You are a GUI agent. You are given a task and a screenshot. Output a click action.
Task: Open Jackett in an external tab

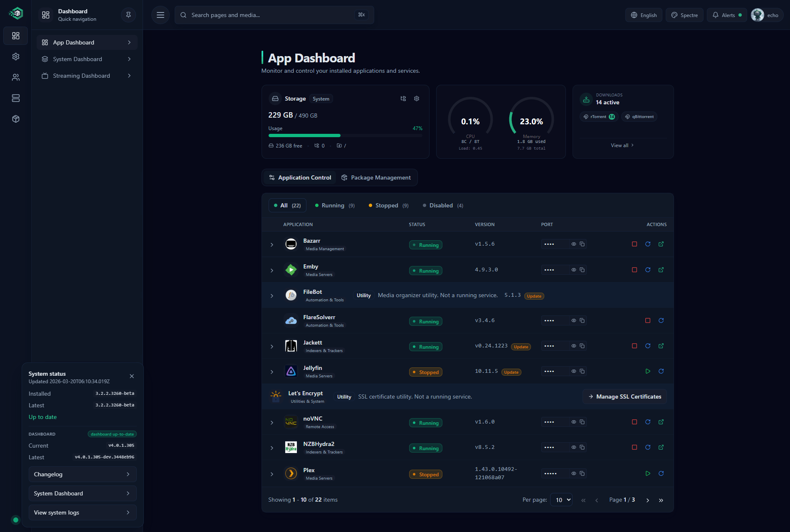pos(661,346)
